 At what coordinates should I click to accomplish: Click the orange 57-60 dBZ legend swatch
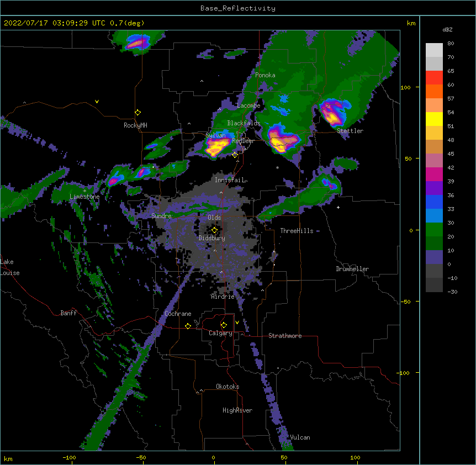tap(434, 92)
